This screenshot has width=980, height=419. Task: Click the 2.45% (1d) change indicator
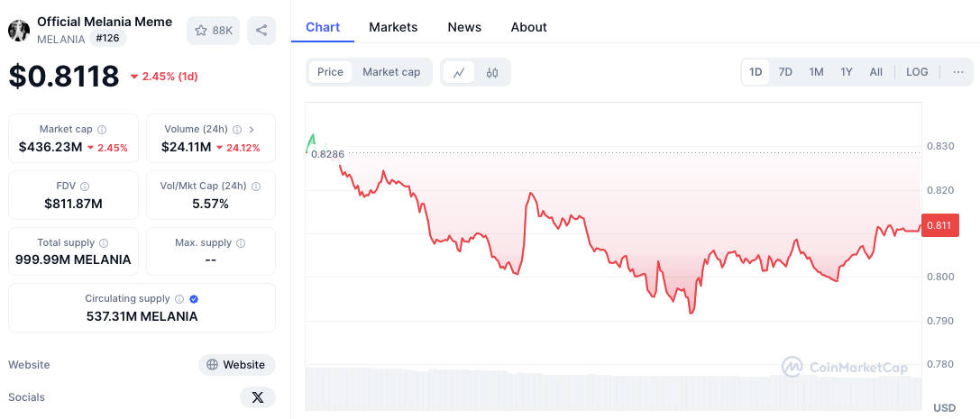[x=164, y=77]
